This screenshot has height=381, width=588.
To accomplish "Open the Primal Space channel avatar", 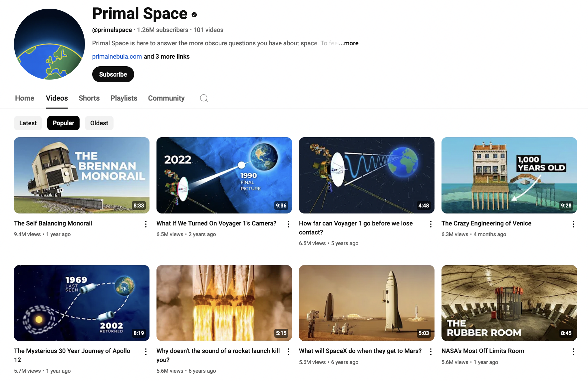I will 49,44.
